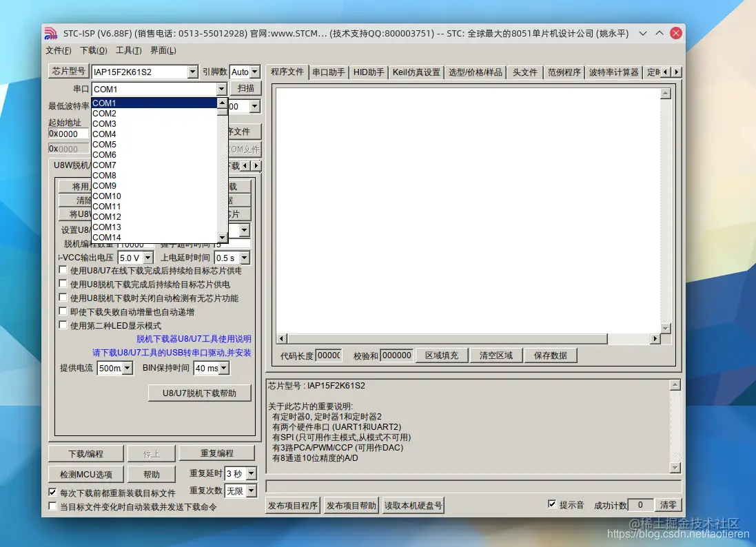Select COM10 in port list
The width and height of the screenshot is (756, 547).
click(154, 196)
